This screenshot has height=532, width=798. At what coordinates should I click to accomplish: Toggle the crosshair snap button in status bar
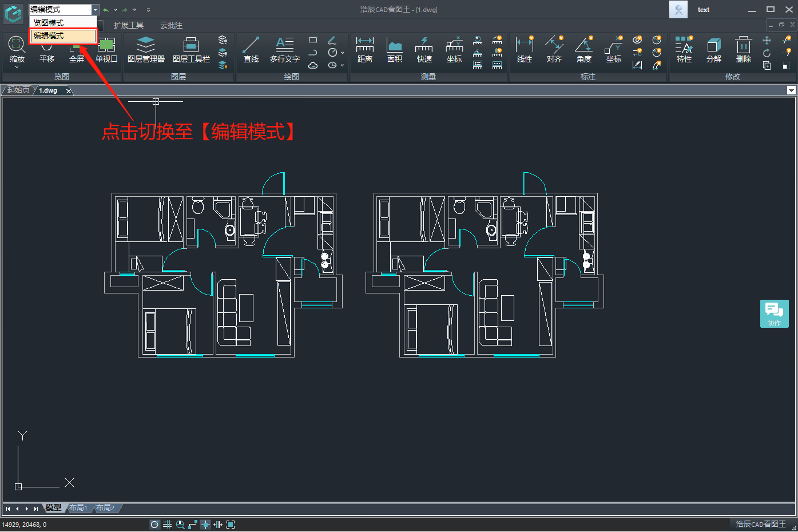click(x=205, y=525)
